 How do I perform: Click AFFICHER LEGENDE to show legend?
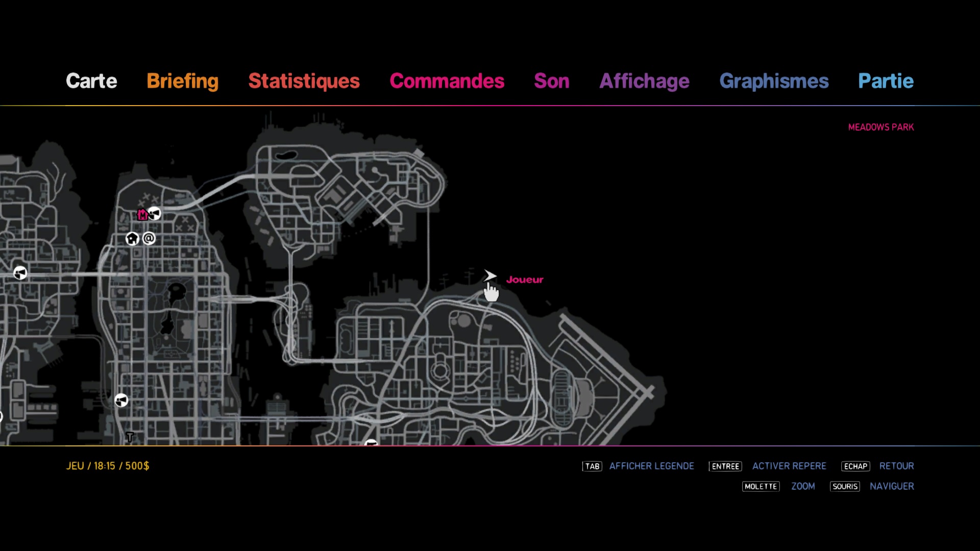point(651,466)
